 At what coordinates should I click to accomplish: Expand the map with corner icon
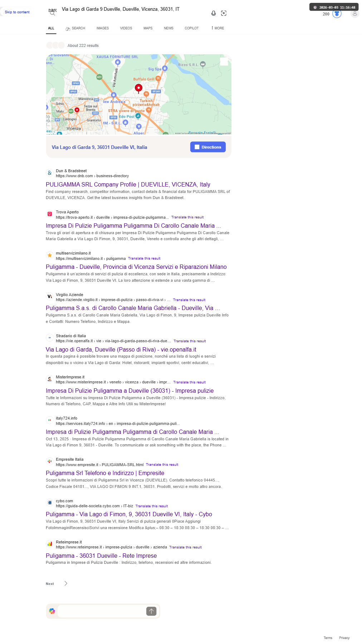[224, 62]
